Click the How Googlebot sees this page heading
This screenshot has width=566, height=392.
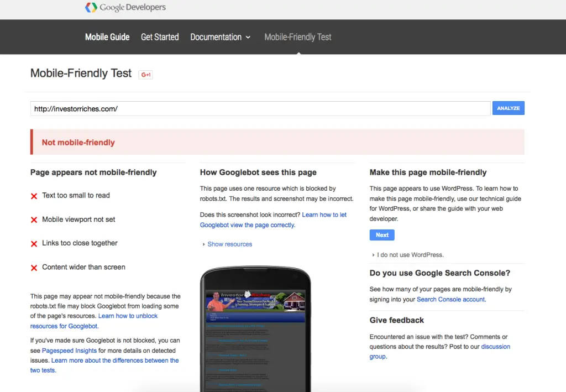tap(258, 173)
